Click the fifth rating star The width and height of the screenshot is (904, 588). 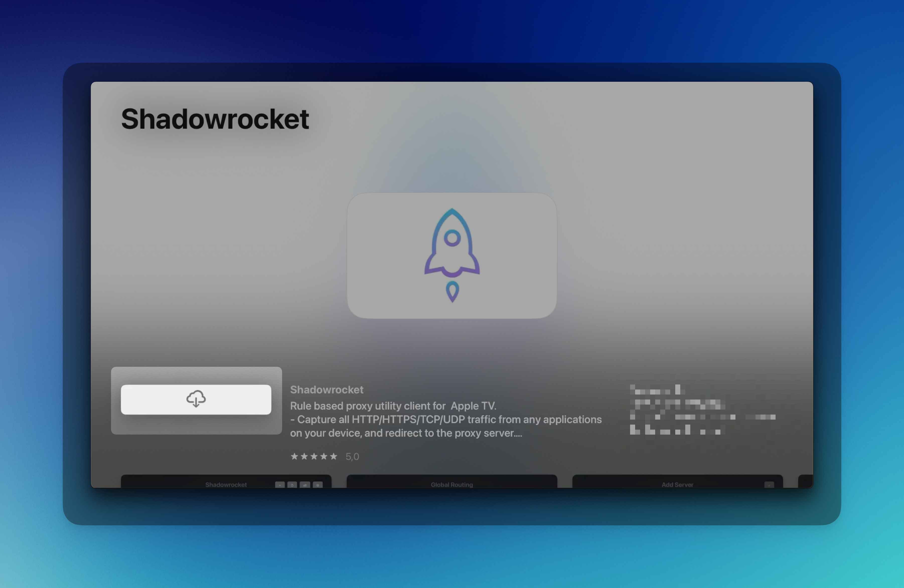pos(334,456)
